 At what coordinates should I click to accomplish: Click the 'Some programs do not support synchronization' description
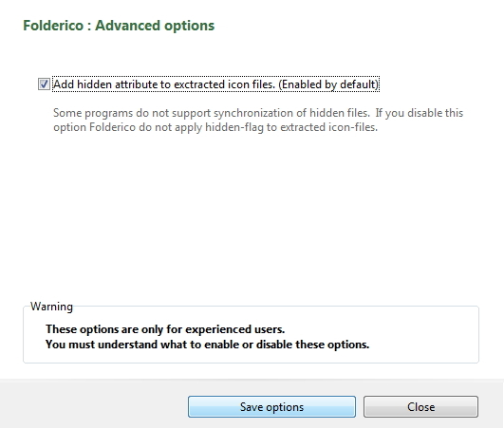(258, 113)
